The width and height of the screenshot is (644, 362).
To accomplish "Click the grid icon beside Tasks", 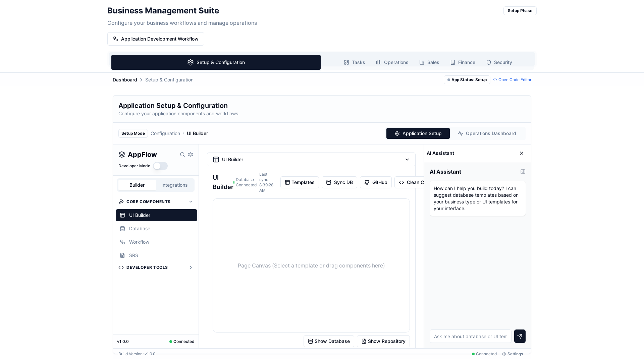I will tap(346, 62).
